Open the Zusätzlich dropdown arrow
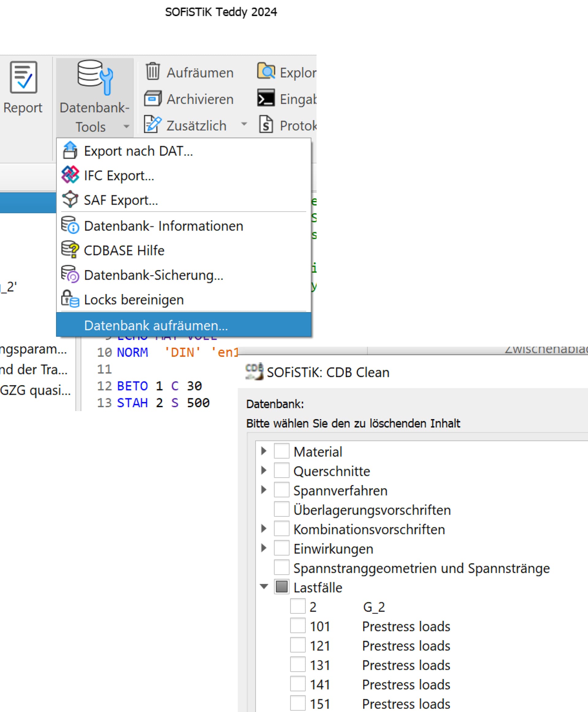This screenshot has height=712, width=588. coord(244,124)
